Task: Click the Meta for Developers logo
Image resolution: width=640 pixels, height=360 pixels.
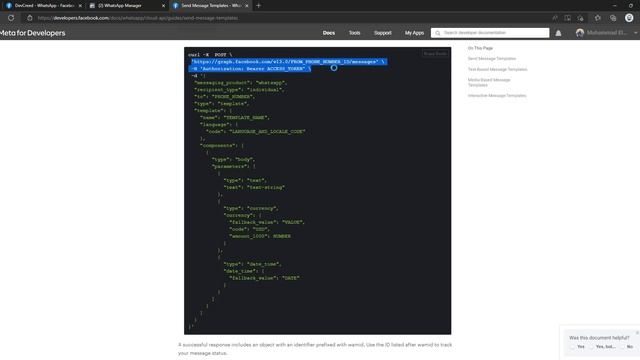Action: [33, 33]
